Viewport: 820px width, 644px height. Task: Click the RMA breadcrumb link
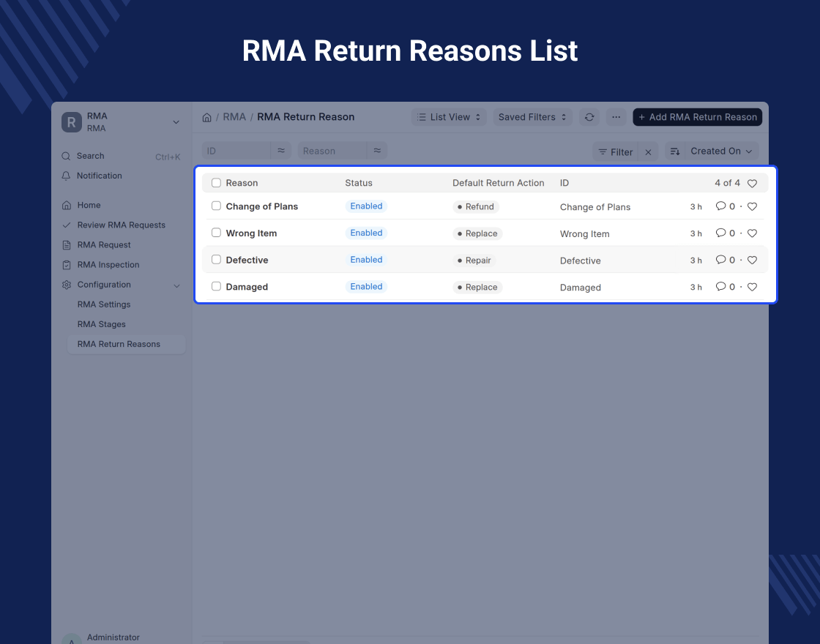(x=234, y=117)
